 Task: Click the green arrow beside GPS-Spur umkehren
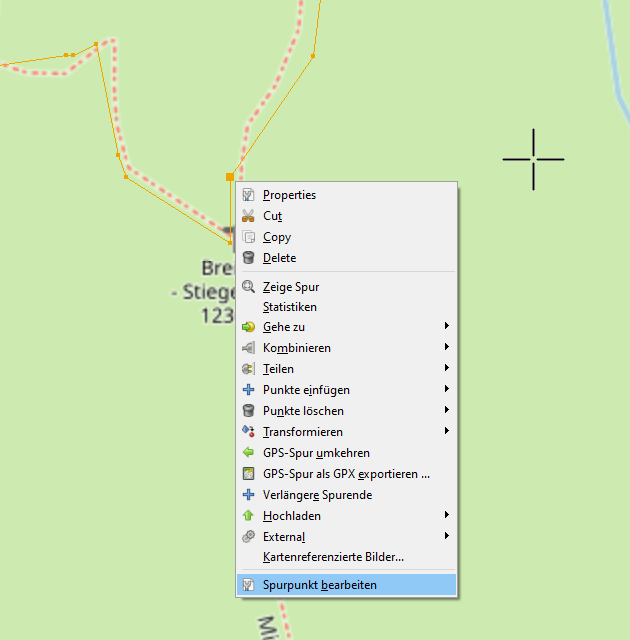pyautogui.click(x=248, y=452)
